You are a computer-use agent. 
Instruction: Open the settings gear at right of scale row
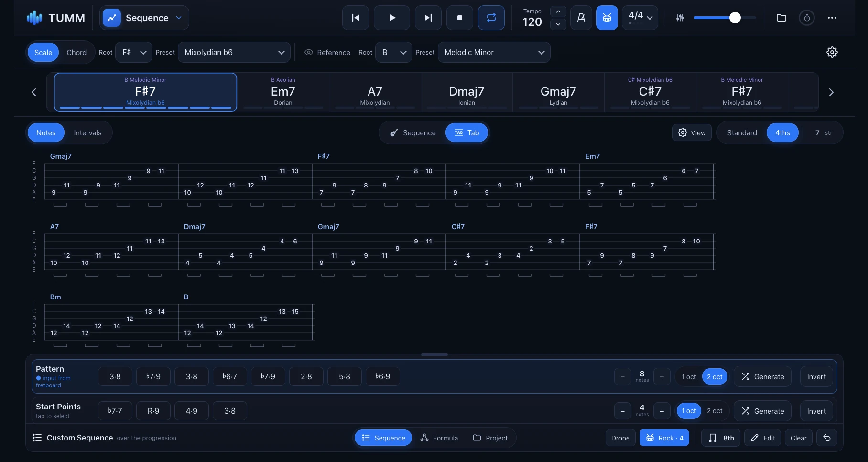[832, 52]
